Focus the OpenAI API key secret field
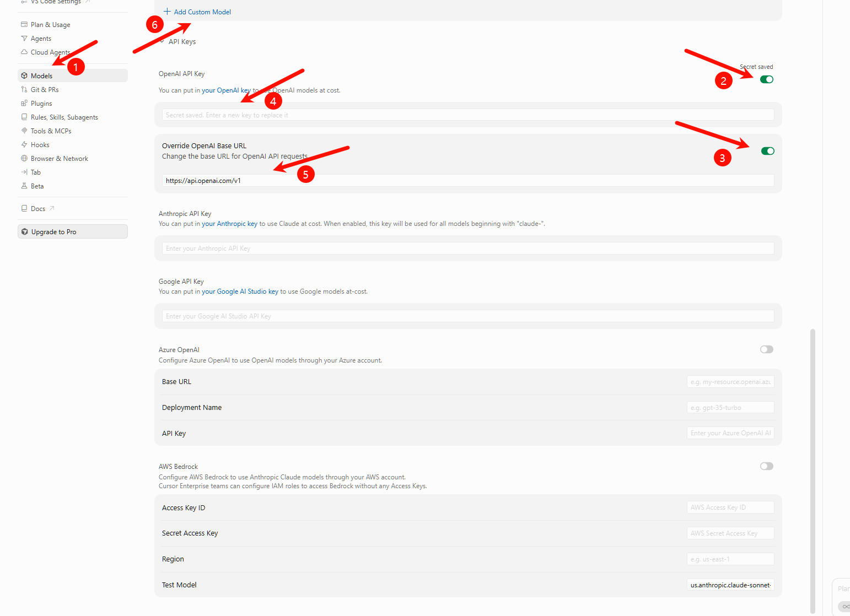This screenshot has width=850, height=616. point(468,115)
